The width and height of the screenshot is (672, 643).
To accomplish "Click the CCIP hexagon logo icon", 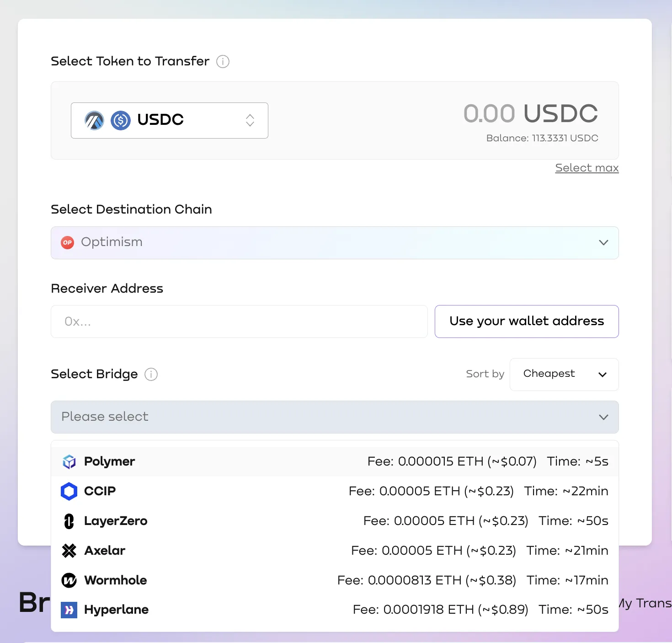I will (x=69, y=492).
